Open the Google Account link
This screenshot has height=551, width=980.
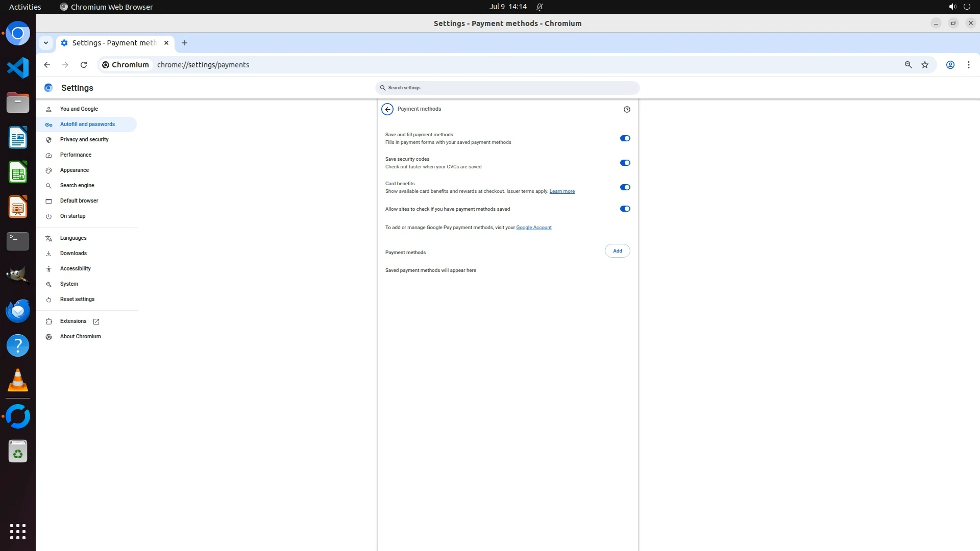click(533, 228)
